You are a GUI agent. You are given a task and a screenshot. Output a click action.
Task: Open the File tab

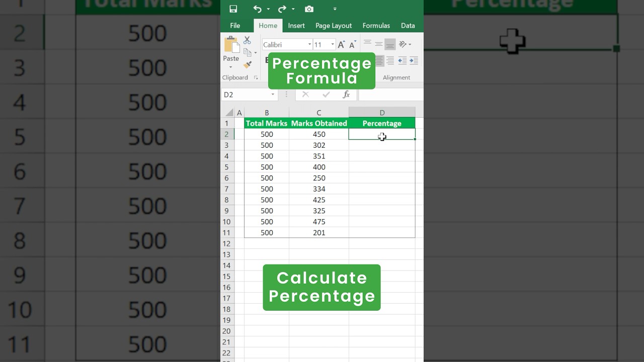pyautogui.click(x=235, y=26)
